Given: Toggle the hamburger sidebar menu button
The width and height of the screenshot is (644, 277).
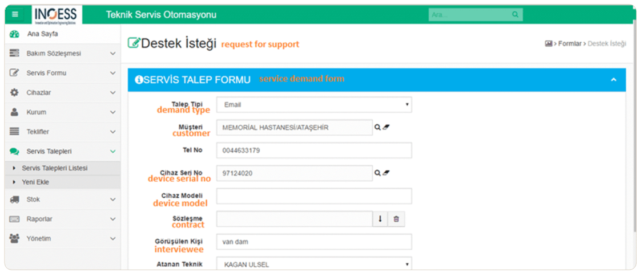Looking at the screenshot, I should [15, 14].
